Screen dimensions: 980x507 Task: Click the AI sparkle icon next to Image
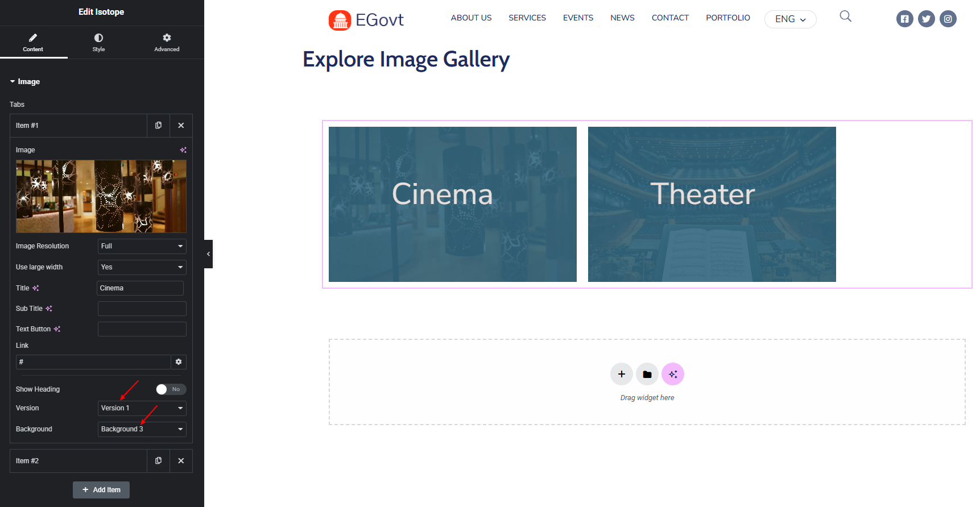click(183, 150)
